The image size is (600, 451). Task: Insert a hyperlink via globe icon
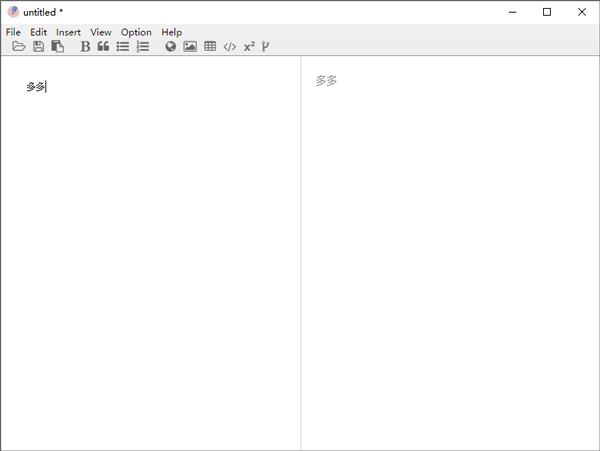(170, 46)
